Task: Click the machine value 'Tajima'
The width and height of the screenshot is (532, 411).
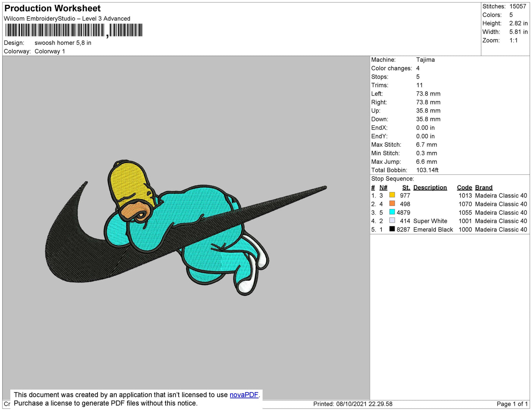Action: (425, 60)
